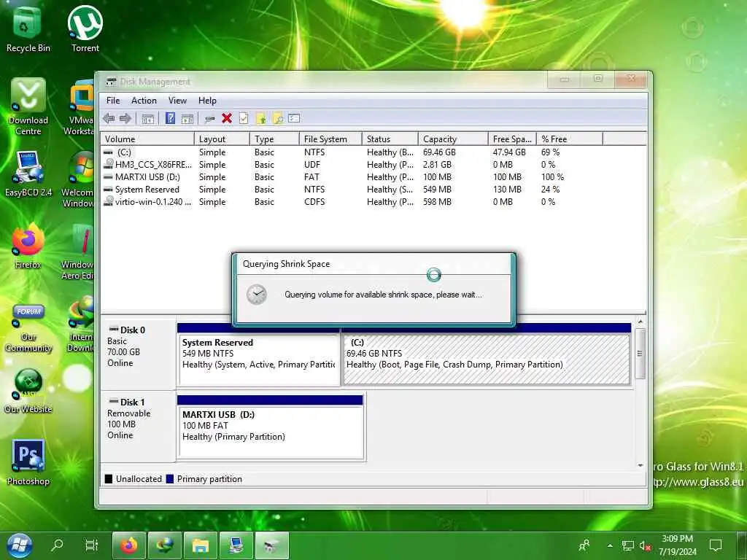Sort by the Capacity column header
This screenshot has height=560, width=747.
coord(454,139)
